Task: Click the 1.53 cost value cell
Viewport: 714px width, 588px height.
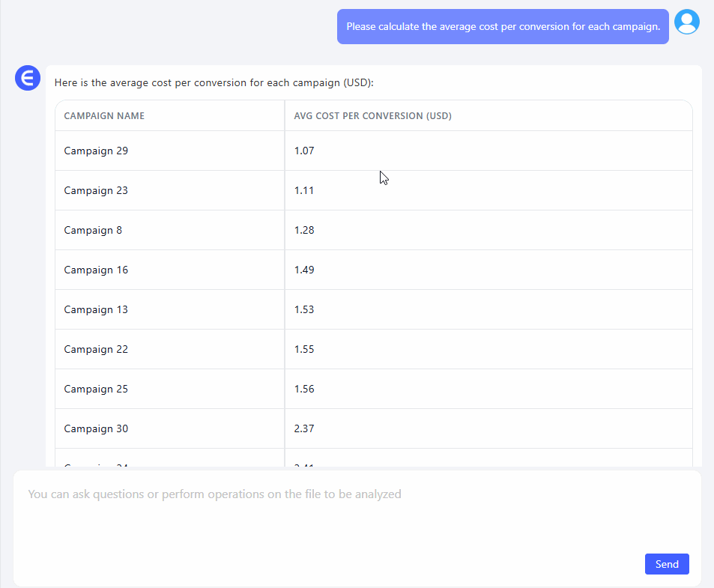Action: coord(304,309)
